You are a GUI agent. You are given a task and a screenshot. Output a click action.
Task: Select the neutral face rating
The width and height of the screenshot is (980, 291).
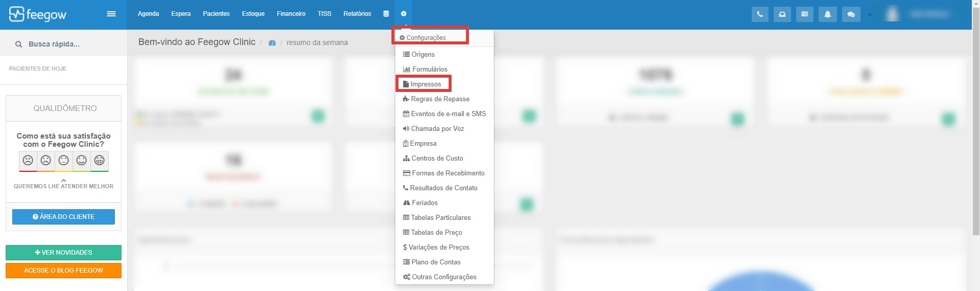point(64,161)
